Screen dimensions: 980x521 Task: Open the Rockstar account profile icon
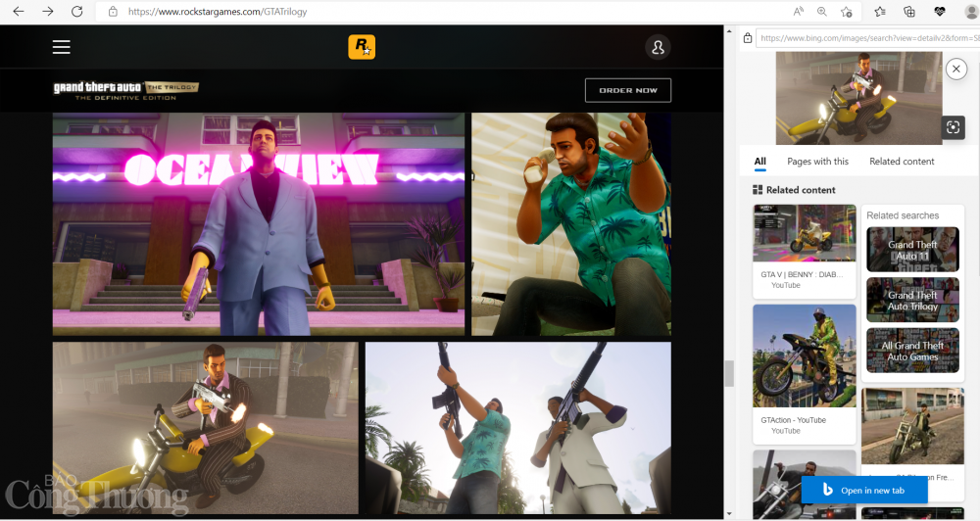(658, 47)
